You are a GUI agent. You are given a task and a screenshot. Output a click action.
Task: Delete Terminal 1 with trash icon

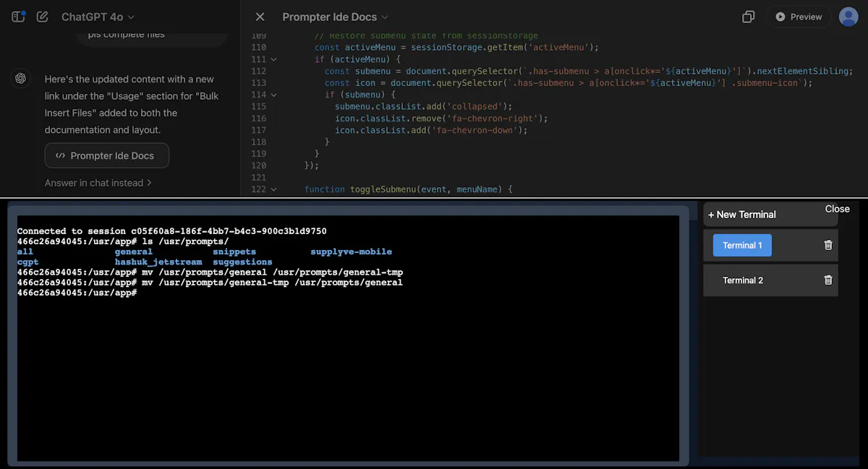828,245
